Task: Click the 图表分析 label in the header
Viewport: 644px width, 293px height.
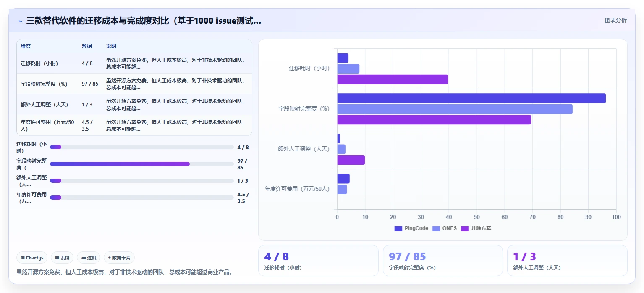Action: click(615, 21)
